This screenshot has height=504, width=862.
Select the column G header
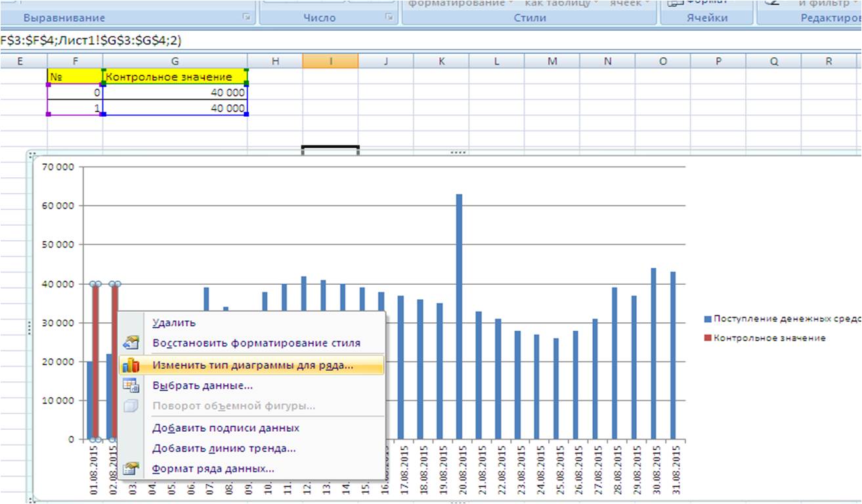175,61
